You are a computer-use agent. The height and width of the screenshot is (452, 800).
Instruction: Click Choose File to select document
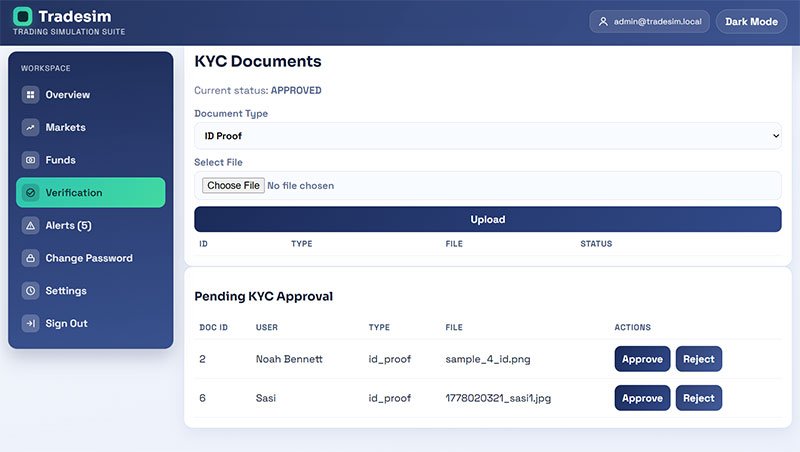[233, 186]
